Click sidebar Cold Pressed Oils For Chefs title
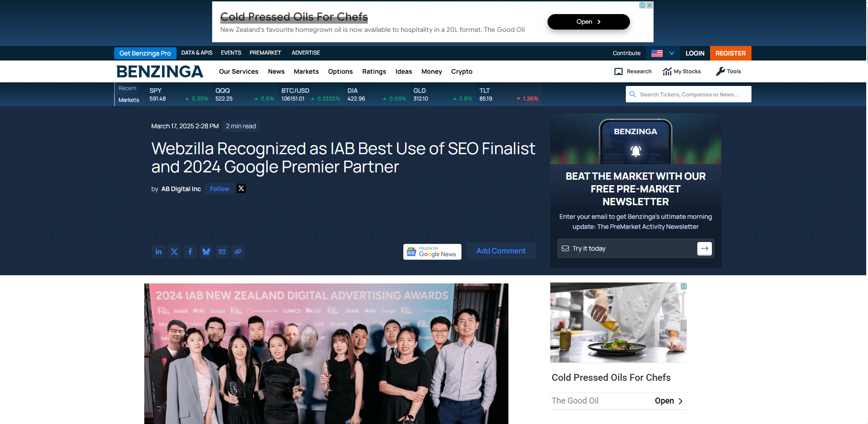The image size is (868, 424). tap(611, 378)
